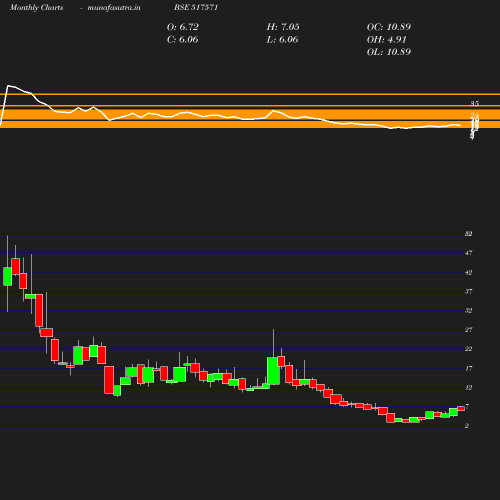Select the close value "C: 6.06"

183,40
